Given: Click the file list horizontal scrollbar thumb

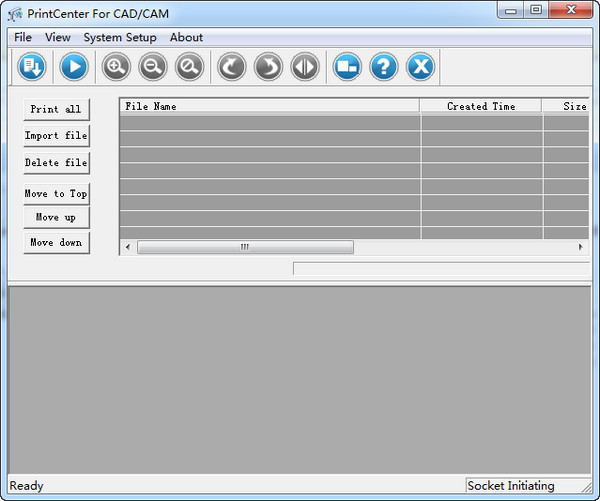Looking at the screenshot, I should point(245,247).
